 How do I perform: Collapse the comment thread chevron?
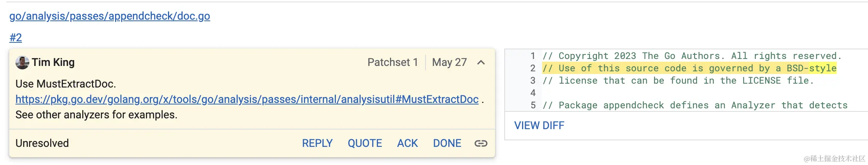pos(481,62)
